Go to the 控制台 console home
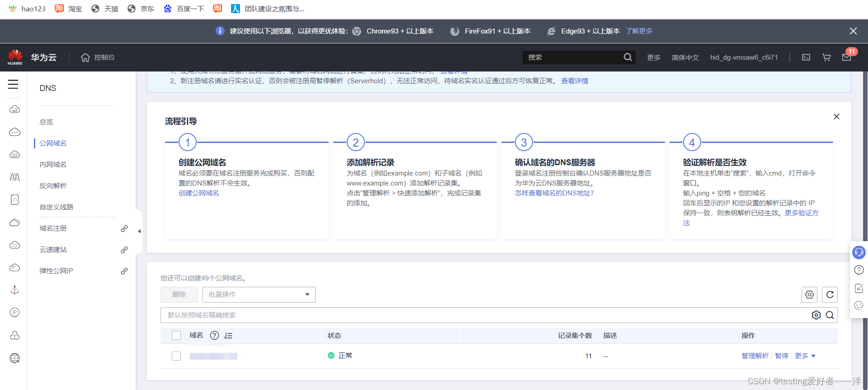The image size is (868, 390). tap(98, 57)
